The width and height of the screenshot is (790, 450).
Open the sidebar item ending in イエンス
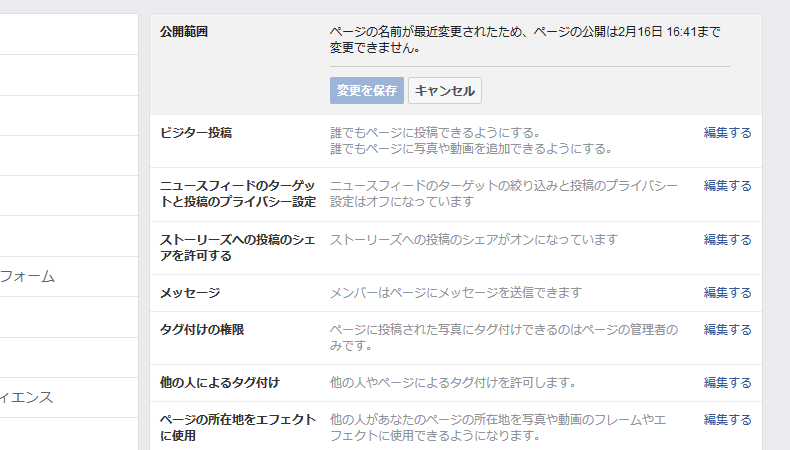point(28,397)
